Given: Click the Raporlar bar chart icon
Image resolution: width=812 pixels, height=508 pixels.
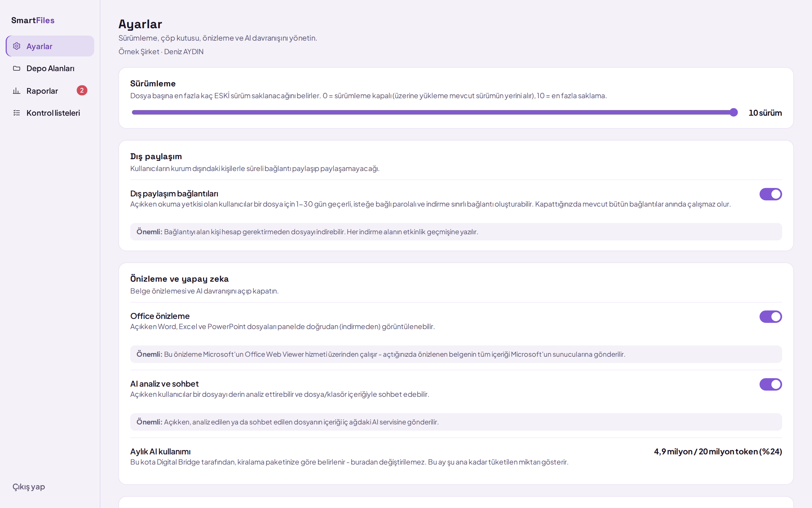Looking at the screenshot, I should (x=17, y=91).
